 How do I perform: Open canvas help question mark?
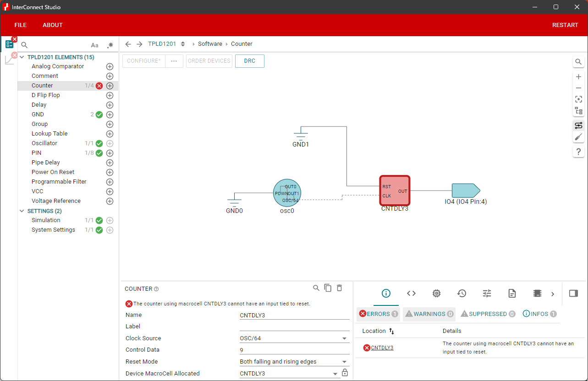pyautogui.click(x=578, y=152)
